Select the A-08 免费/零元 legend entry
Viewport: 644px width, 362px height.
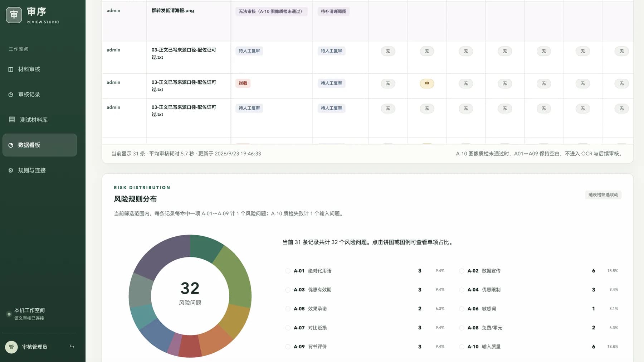[x=539, y=328]
